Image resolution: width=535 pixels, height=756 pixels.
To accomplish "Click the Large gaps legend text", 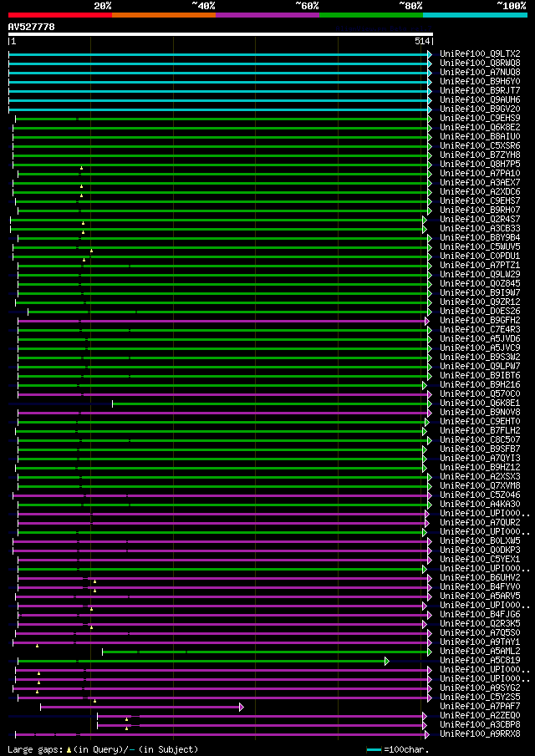I will (36, 749).
